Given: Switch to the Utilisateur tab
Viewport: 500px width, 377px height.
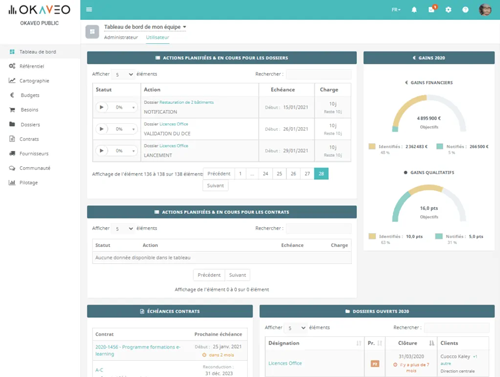Looking at the screenshot, I should 157,37.
